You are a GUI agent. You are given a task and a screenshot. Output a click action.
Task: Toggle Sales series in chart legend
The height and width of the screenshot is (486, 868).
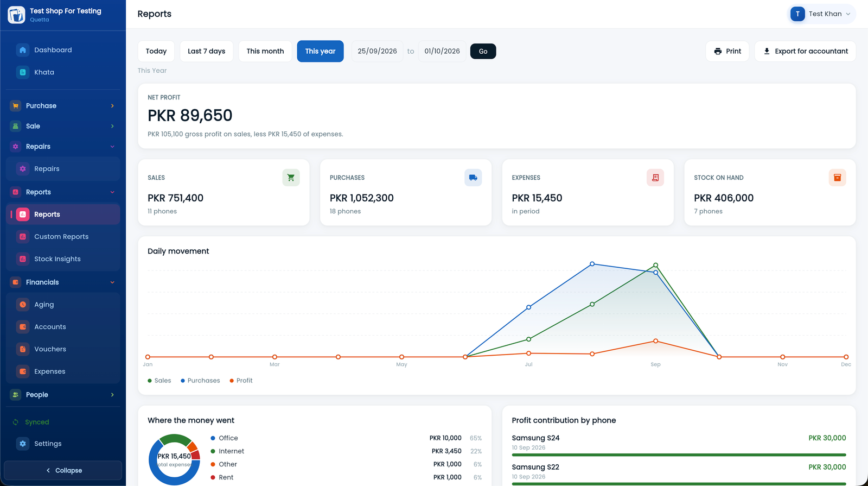click(159, 381)
